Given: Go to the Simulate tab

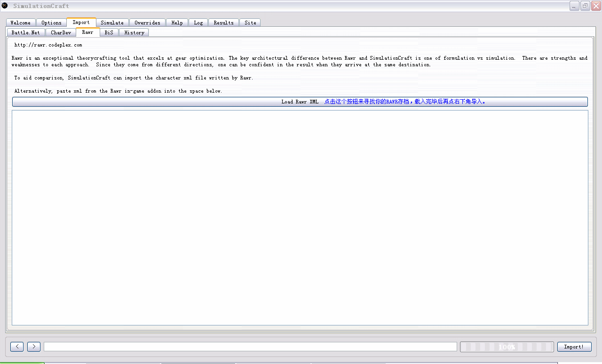Looking at the screenshot, I should point(112,23).
